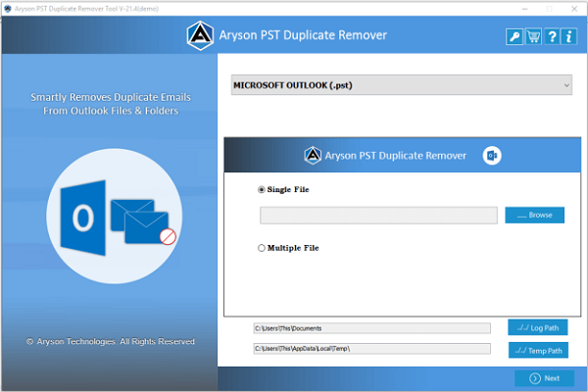This screenshot has height=392, width=588.
Task: Click the log path field showing Documents
Action: (x=372, y=328)
